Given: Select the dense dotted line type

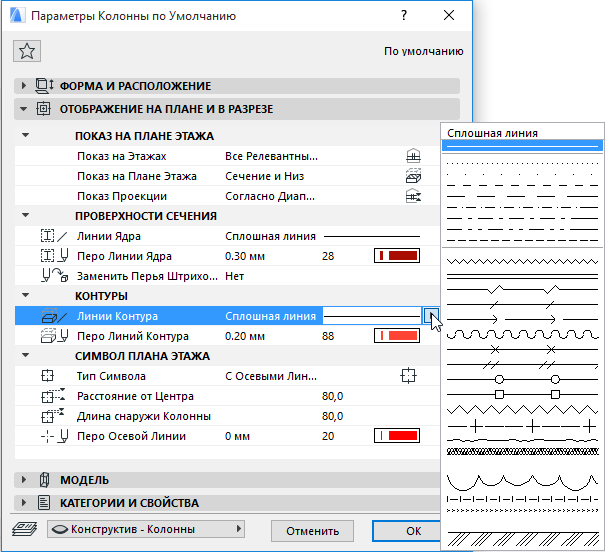Looking at the screenshot, I should pyautogui.click(x=522, y=164).
